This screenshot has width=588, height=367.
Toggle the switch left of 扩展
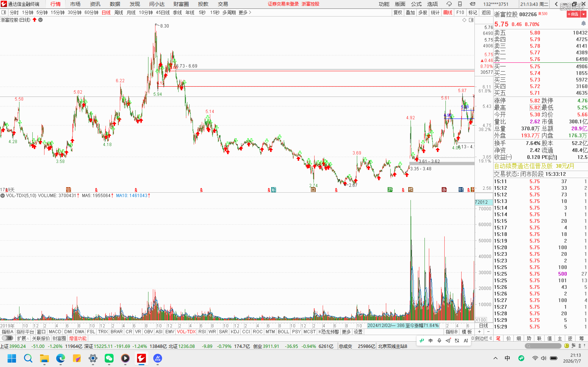point(7,338)
